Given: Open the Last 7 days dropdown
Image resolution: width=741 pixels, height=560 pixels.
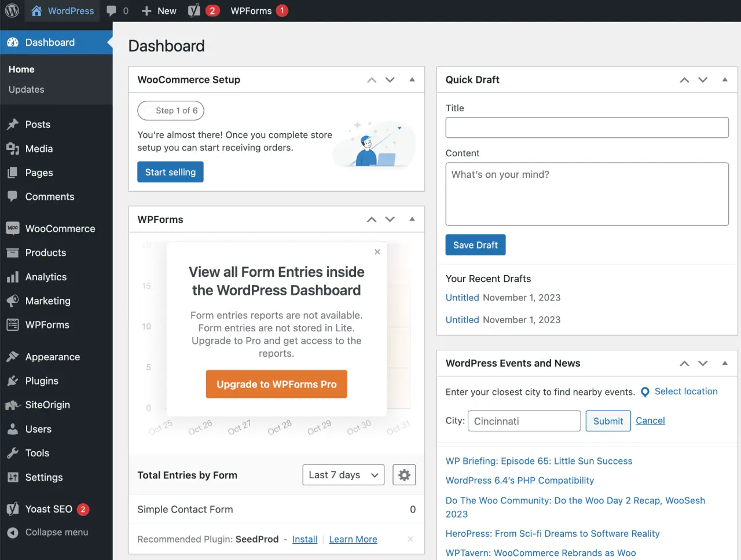Looking at the screenshot, I should click(x=343, y=475).
